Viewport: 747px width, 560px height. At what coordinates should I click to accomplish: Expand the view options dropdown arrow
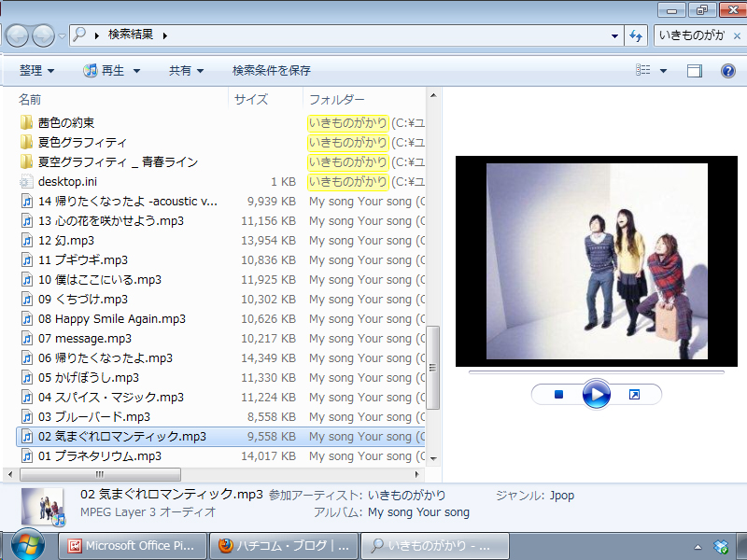click(x=663, y=71)
